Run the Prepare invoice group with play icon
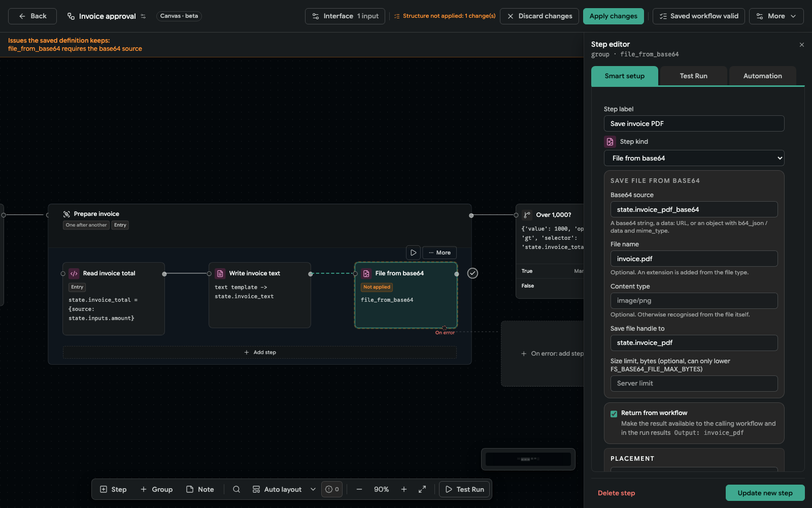The height and width of the screenshot is (508, 812). (x=414, y=252)
